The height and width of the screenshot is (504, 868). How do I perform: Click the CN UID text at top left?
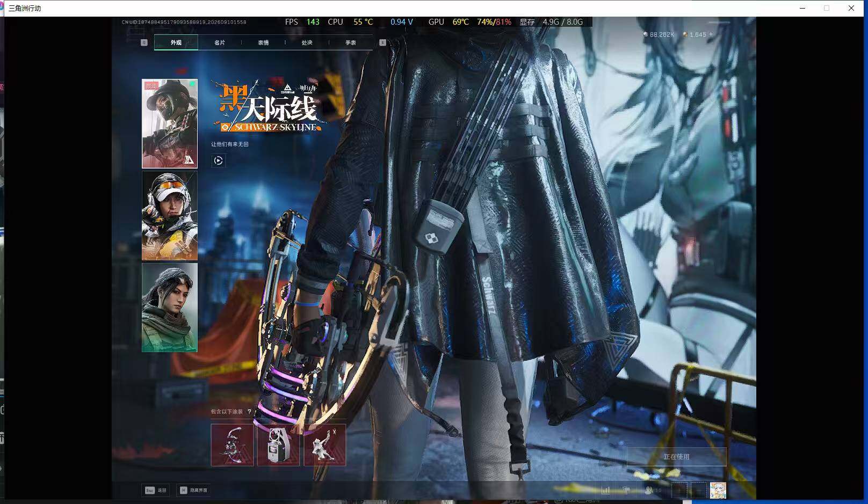184,22
